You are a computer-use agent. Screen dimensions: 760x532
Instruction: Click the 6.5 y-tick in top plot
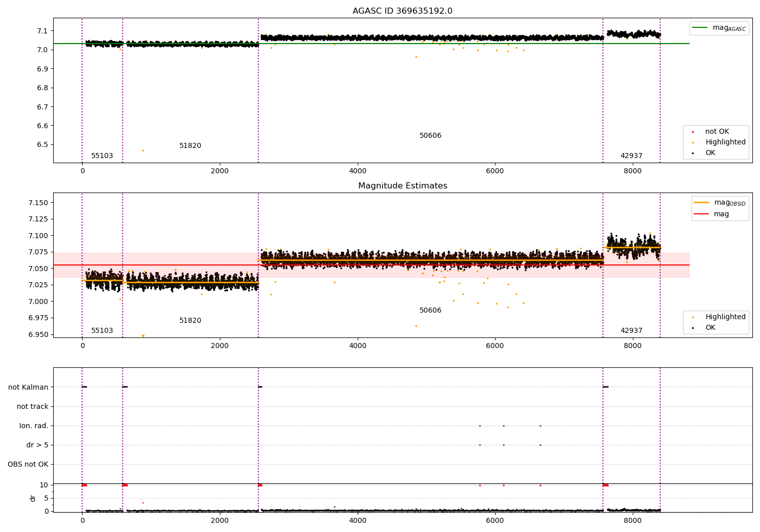42,144
